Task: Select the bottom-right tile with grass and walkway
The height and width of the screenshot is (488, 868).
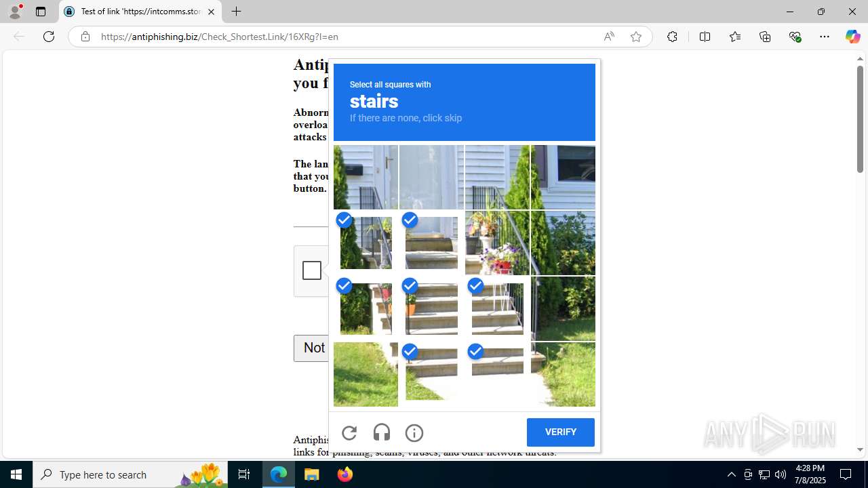Action: [x=563, y=374]
